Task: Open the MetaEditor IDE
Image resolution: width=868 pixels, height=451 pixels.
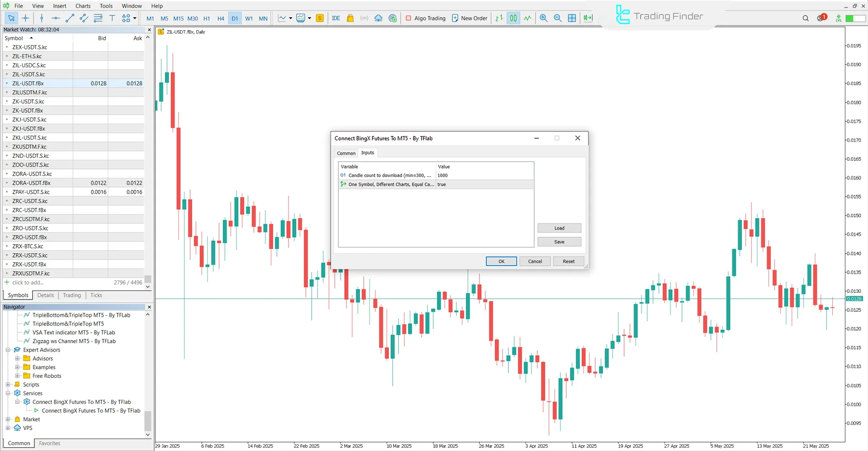Action: tap(336, 18)
